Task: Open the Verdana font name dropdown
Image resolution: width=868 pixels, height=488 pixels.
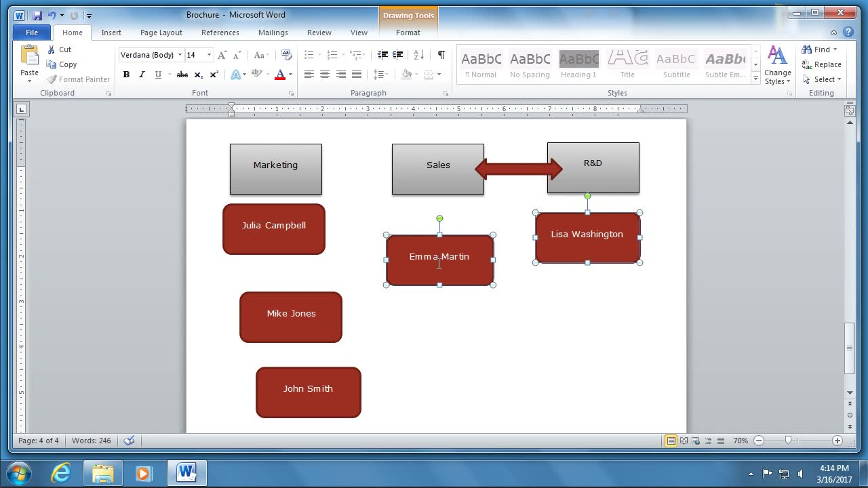Action: [180, 55]
